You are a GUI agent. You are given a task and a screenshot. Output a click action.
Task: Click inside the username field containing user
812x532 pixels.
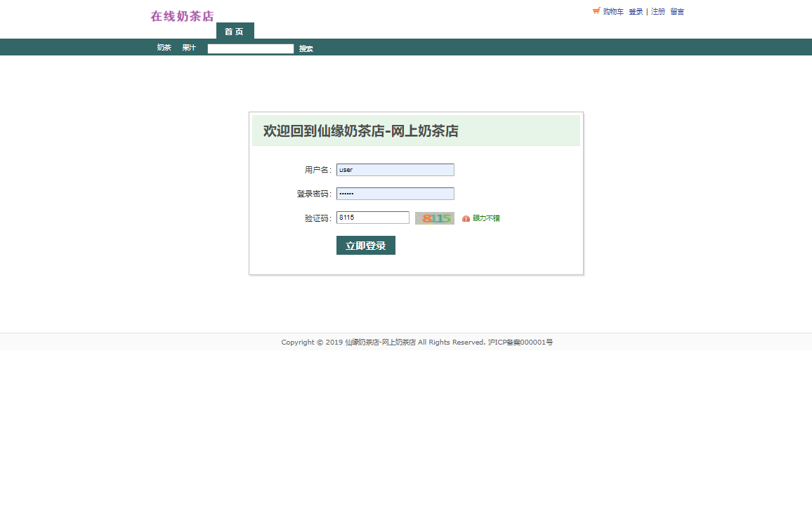pos(395,169)
